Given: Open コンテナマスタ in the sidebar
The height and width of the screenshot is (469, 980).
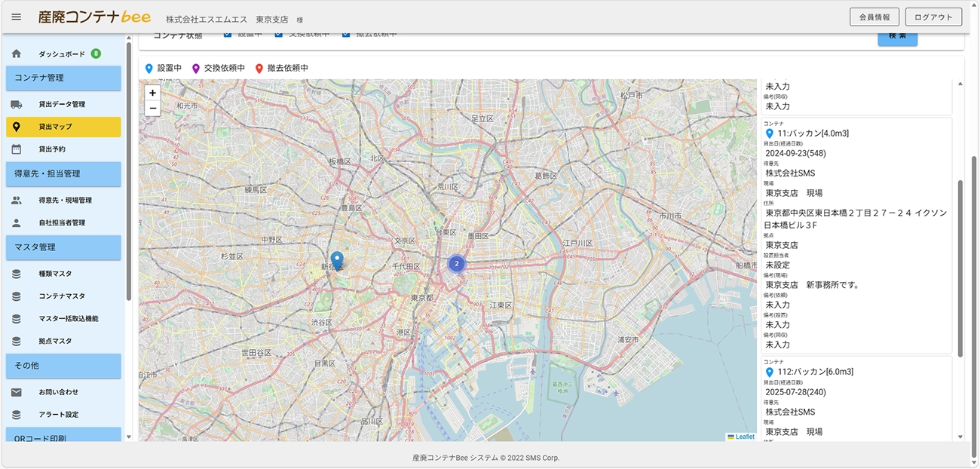Looking at the screenshot, I should 63,296.
